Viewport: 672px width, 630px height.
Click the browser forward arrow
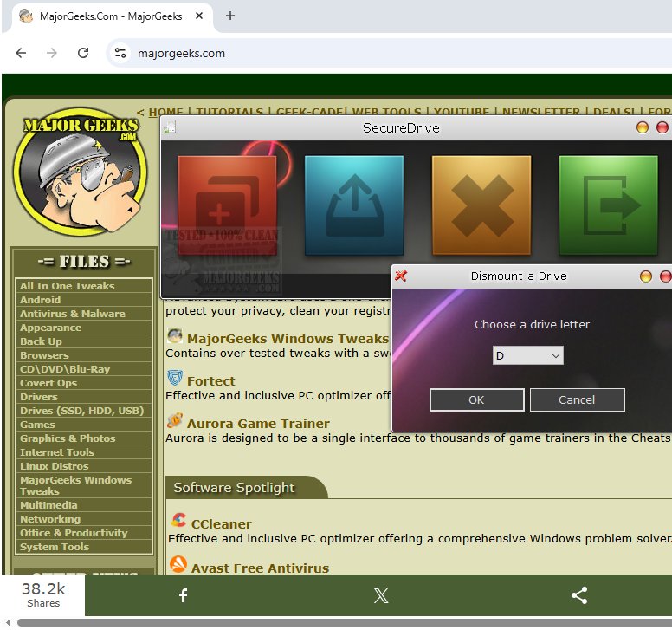pos(52,53)
